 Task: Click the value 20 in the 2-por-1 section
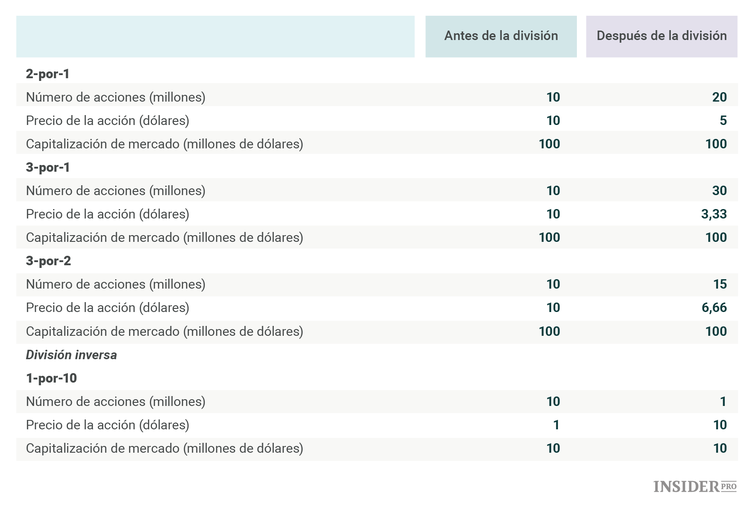point(719,97)
